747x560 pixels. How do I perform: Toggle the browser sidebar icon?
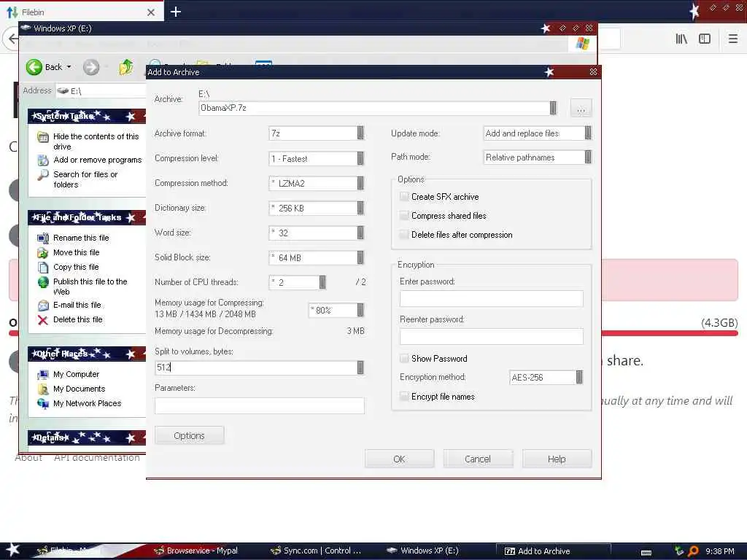coord(705,39)
